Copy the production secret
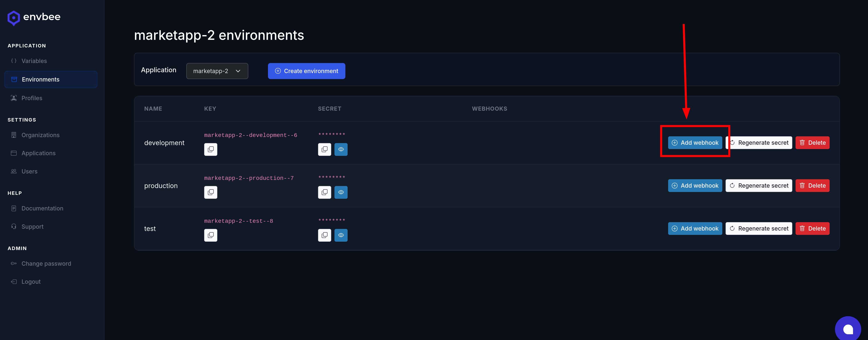 324,192
